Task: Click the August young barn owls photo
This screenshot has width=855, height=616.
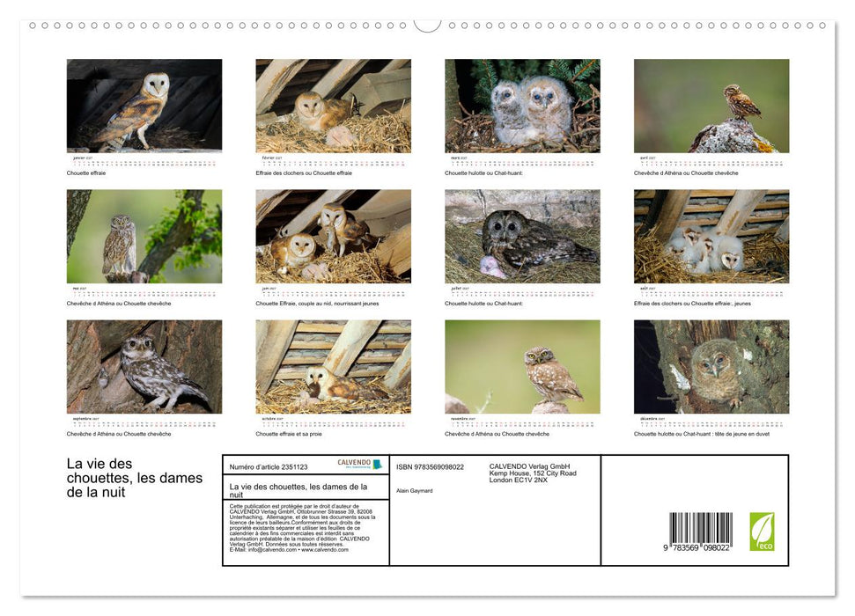Action: [x=711, y=236]
